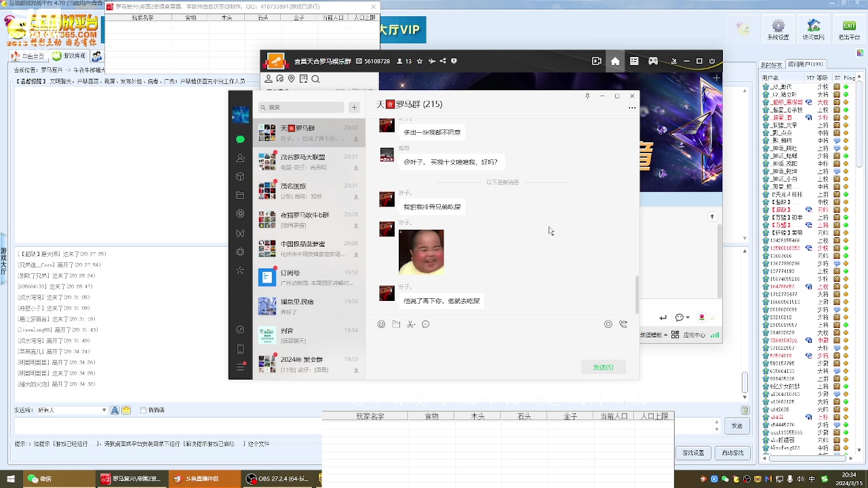The height and width of the screenshot is (488, 868).
Task: Open WeChat's bottom hamburger menu icon
Action: pos(240,367)
